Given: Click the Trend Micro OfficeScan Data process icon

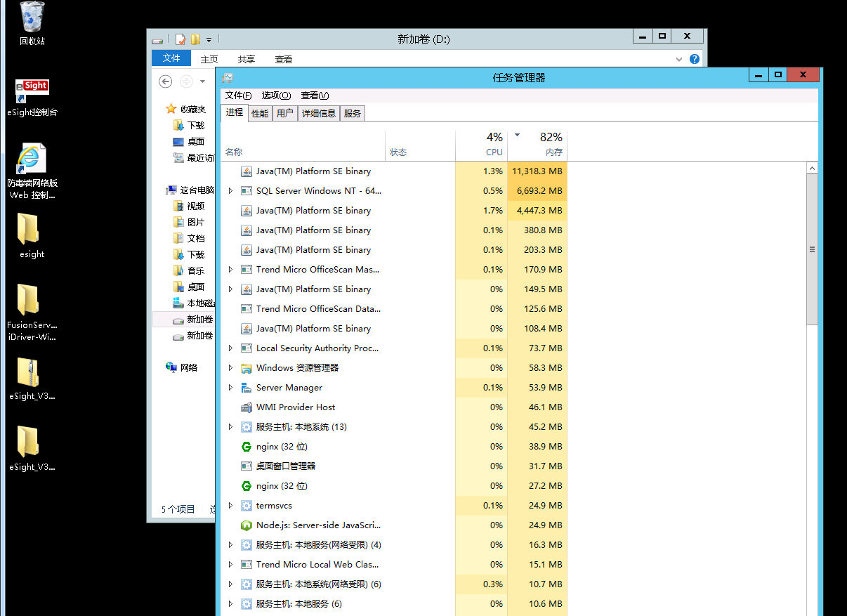Looking at the screenshot, I should (x=247, y=309).
